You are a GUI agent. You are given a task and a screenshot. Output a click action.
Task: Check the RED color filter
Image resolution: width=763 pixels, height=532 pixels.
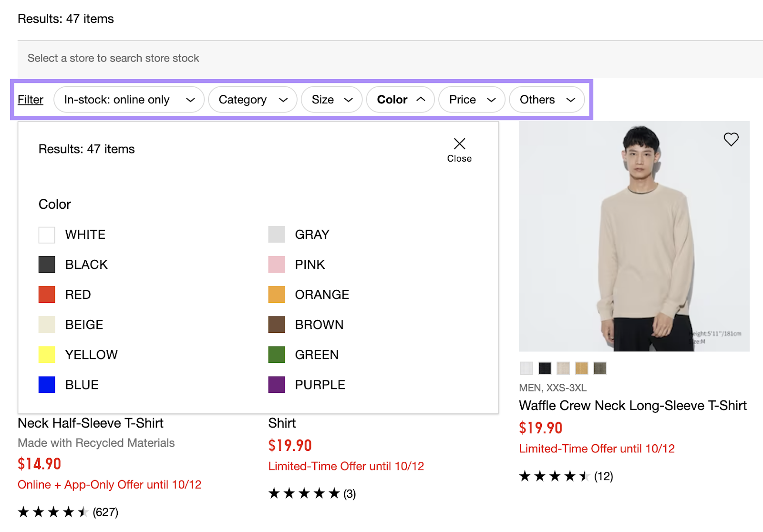point(46,294)
